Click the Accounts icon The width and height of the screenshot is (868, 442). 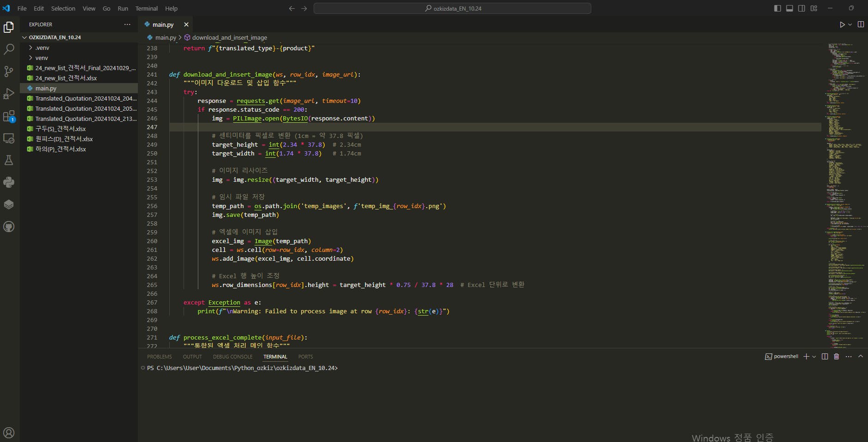9,432
